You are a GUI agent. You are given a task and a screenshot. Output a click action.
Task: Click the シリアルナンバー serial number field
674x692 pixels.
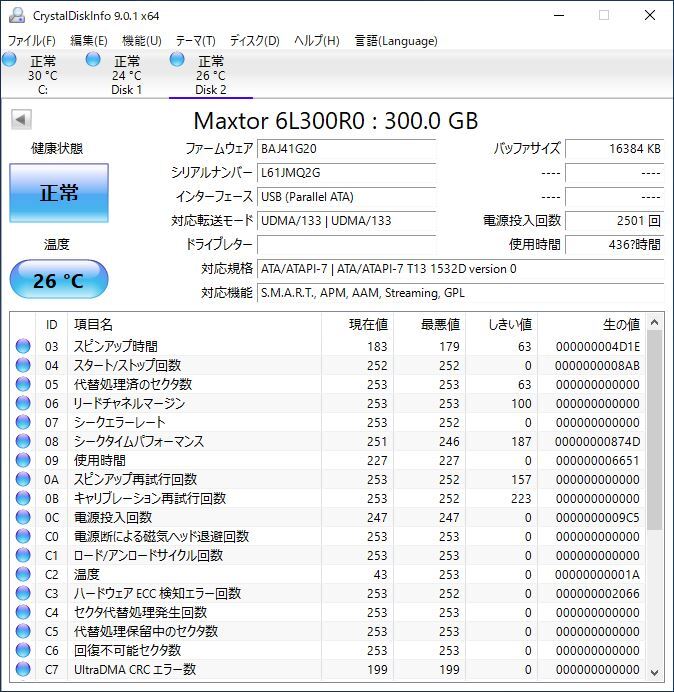346,173
